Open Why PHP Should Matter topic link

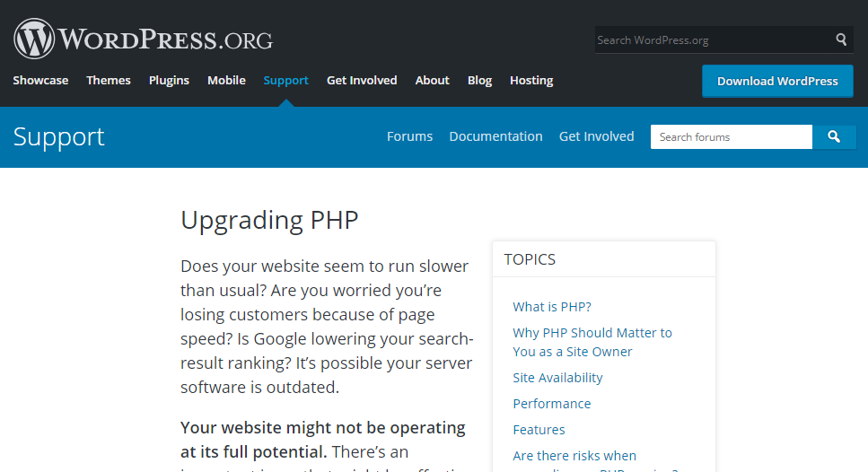pos(592,342)
